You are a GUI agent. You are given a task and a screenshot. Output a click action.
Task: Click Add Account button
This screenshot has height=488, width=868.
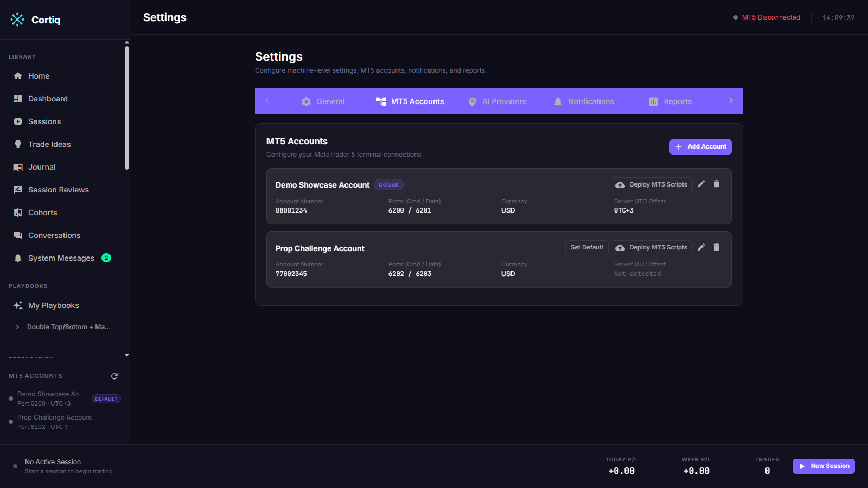700,147
